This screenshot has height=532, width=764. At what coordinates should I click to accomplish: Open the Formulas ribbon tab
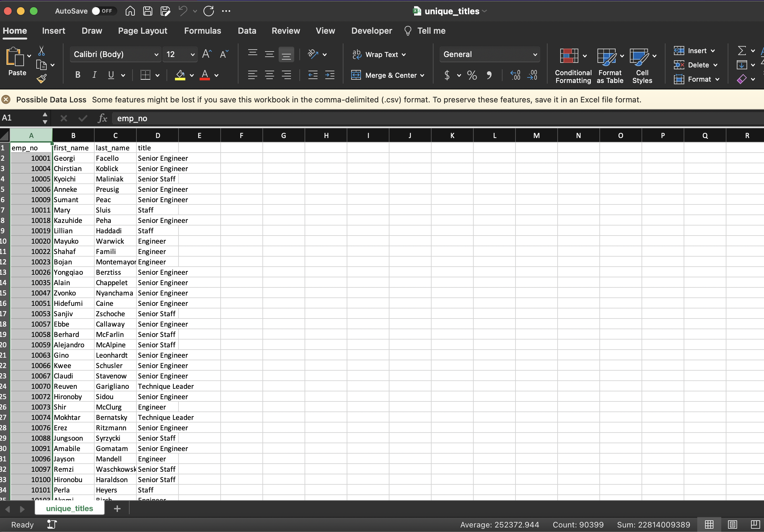point(202,30)
